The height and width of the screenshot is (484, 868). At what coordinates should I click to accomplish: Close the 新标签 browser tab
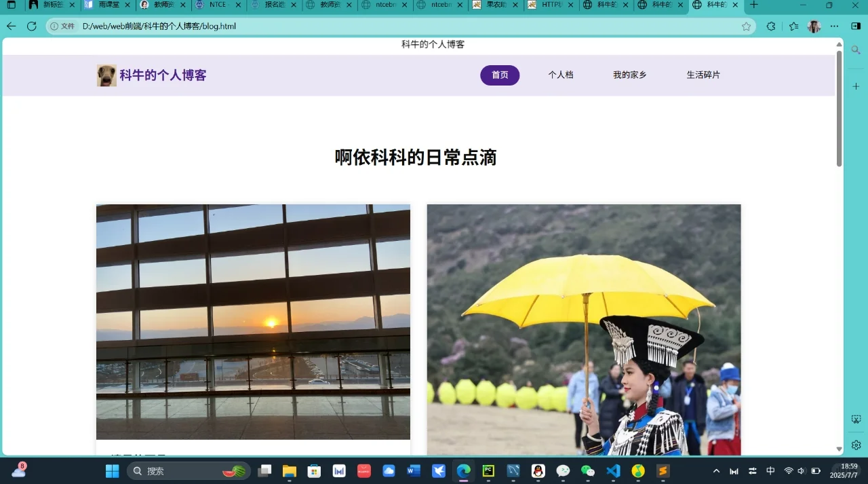tap(71, 5)
